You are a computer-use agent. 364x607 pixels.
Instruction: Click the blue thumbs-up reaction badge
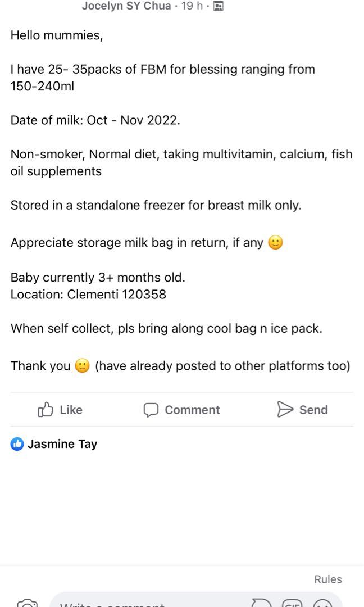(x=17, y=443)
